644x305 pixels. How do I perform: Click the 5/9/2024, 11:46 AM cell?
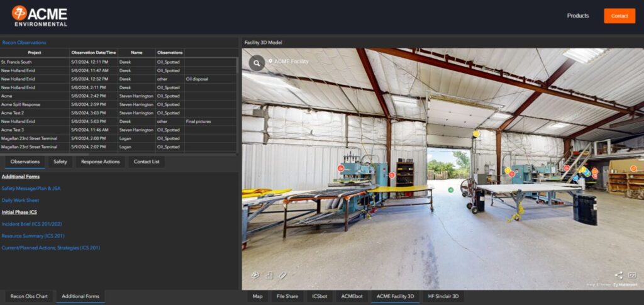[x=94, y=130]
